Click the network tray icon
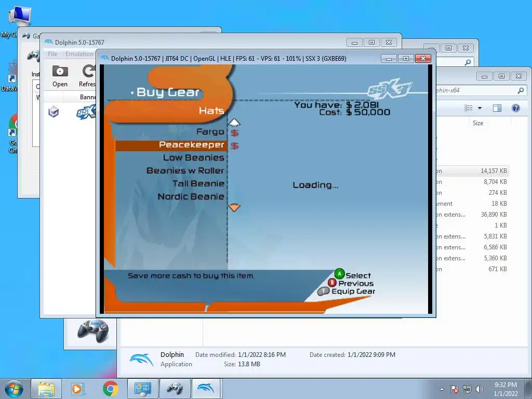Viewport: 532px width, 399px height. (467, 389)
